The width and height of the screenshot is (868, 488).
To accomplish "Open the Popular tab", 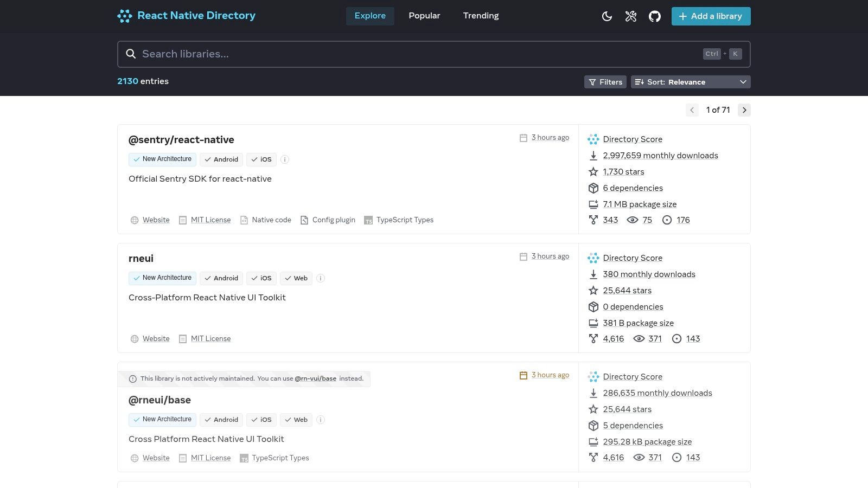I will [x=424, y=16].
